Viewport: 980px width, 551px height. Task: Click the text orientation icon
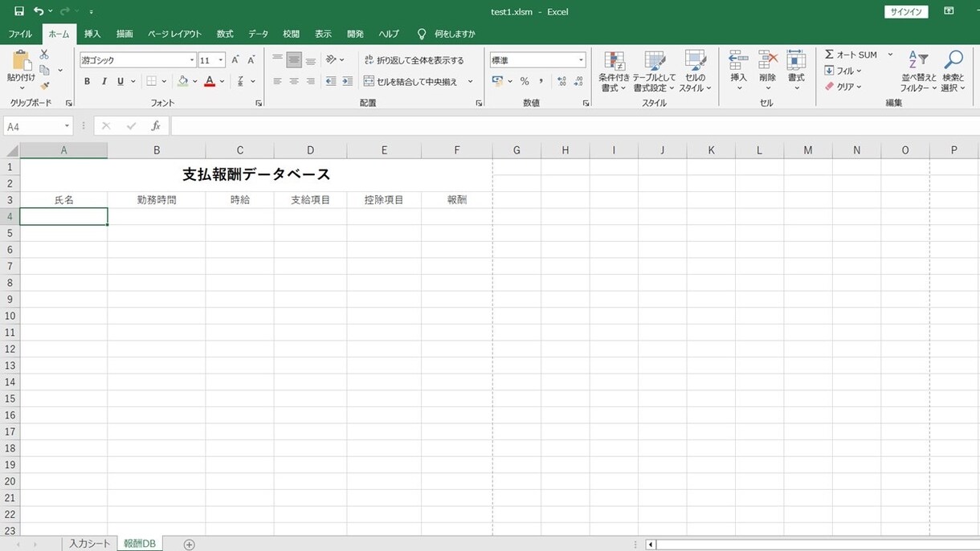pyautogui.click(x=331, y=60)
